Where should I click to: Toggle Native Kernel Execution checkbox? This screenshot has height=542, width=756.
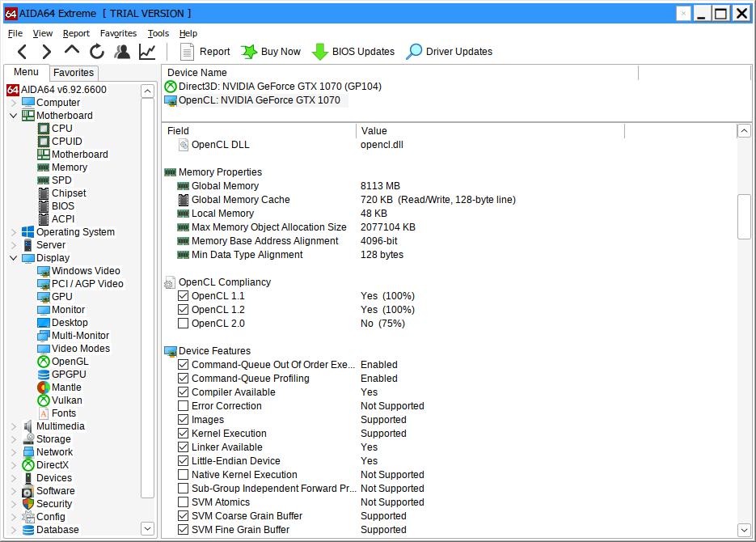tap(184, 475)
